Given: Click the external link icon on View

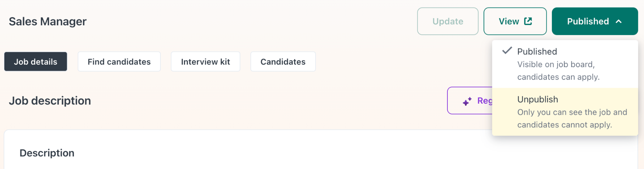Looking at the screenshot, I should (x=528, y=21).
